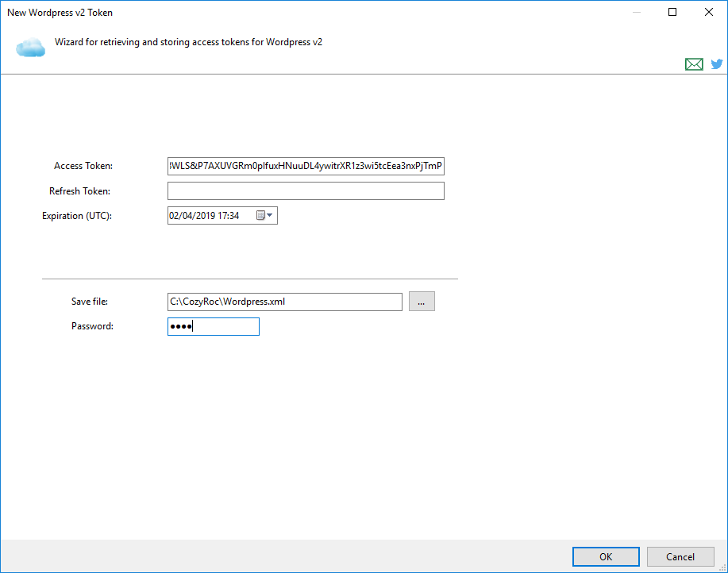This screenshot has width=728, height=573.
Task: Click the Refresh Token label
Action: [79, 190]
